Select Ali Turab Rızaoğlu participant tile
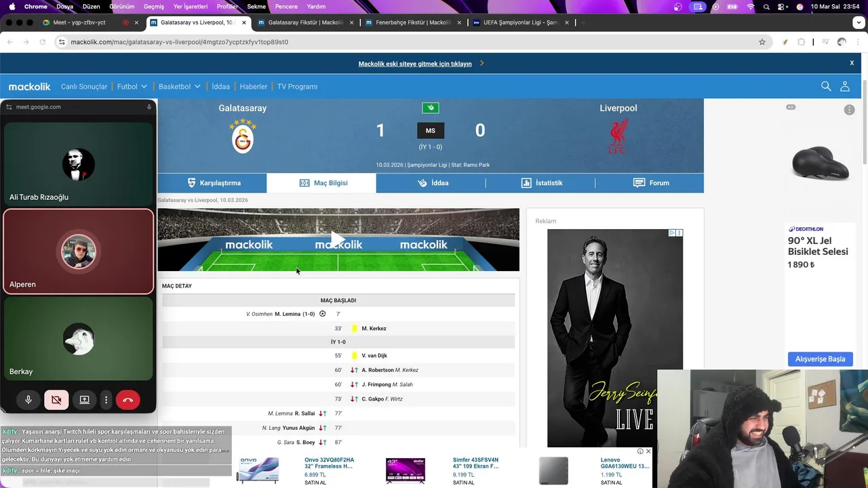The width and height of the screenshot is (868, 488). [x=79, y=164]
